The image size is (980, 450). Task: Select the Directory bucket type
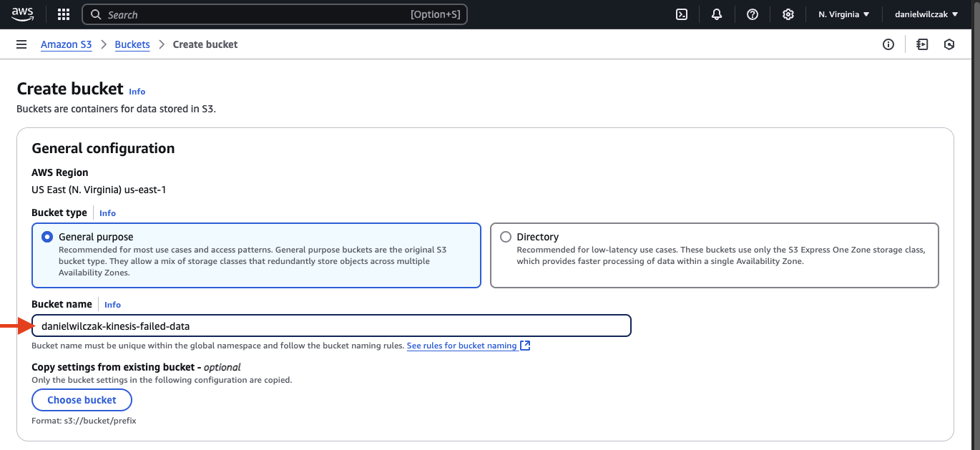click(715, 255)
